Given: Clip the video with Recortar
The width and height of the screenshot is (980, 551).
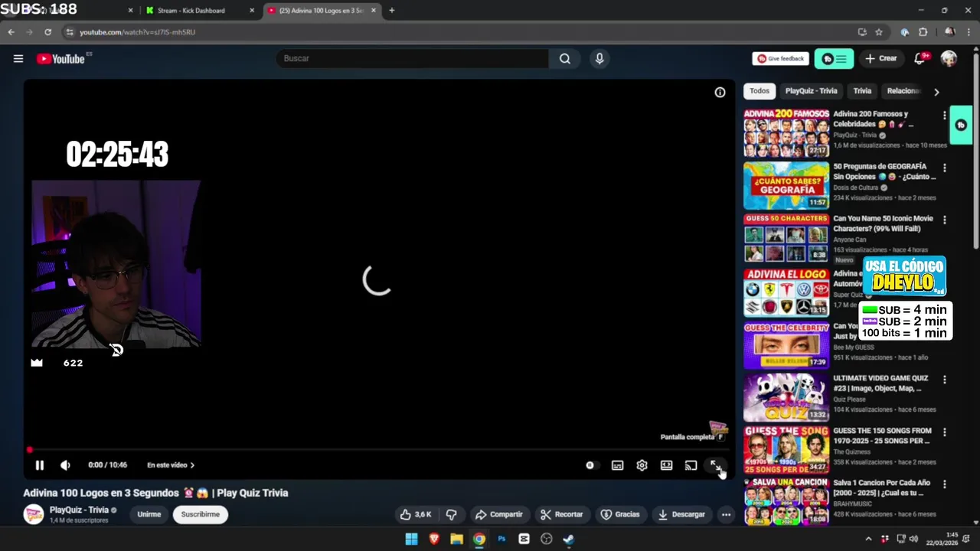Looking at the screenshot, I should tap(561, 514).
